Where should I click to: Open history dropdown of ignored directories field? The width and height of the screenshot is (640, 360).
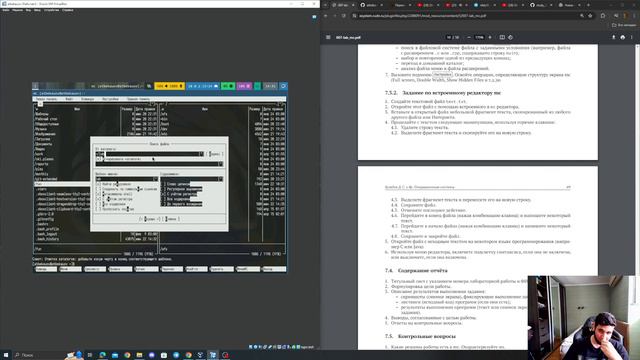click(x=220, y=164)
